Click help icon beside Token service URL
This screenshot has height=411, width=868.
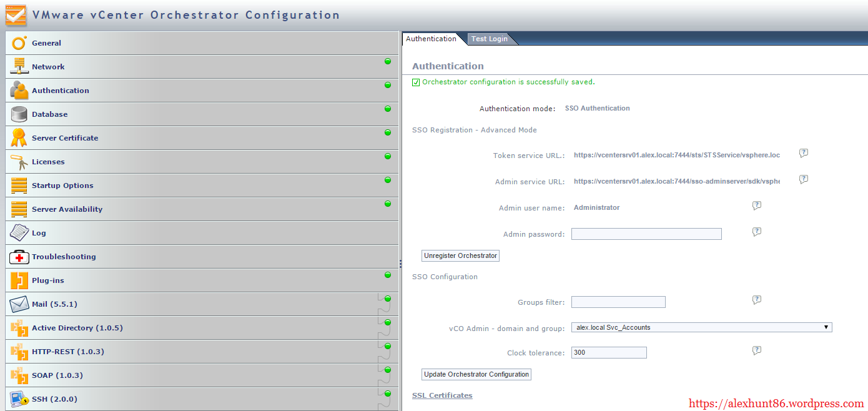[804, 153]
